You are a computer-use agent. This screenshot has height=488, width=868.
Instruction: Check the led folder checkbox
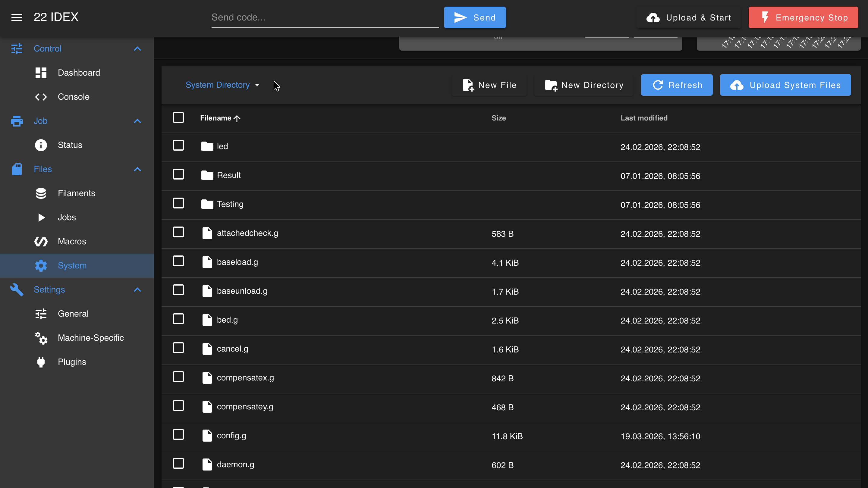click(x=178, y=145)
